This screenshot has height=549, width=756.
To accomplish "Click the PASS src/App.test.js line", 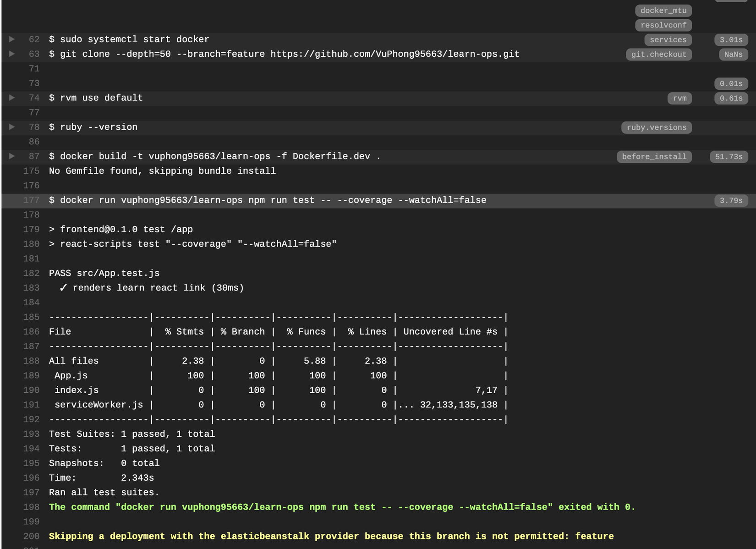I will (x=104, y=273).
